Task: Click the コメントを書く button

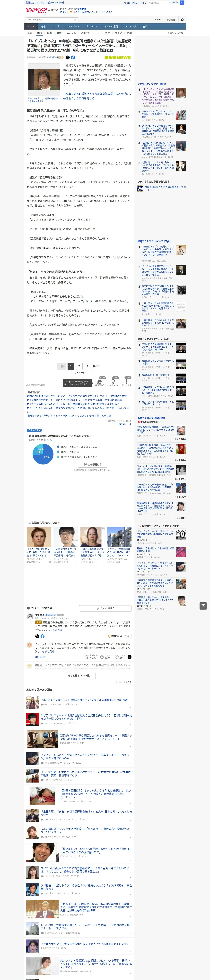Action: pyautogui.click(x=105, y=608)
